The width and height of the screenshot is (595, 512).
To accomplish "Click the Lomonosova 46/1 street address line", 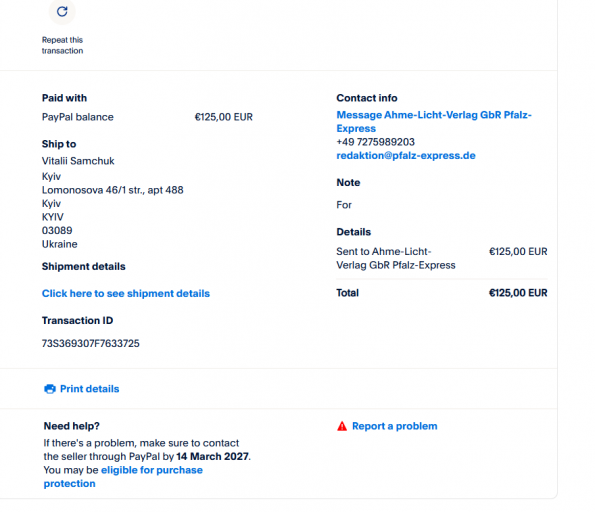I will [112, 190].
